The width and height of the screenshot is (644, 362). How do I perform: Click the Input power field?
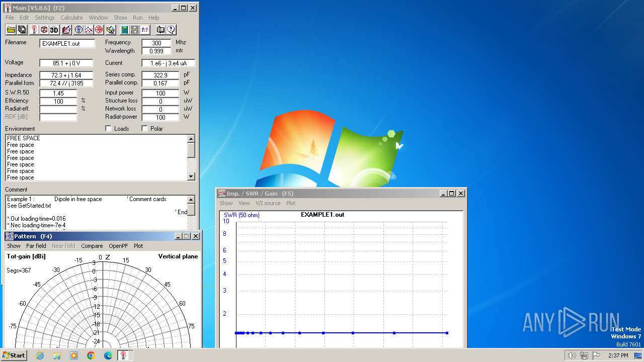pyautogui.click(x=160, y=94)
